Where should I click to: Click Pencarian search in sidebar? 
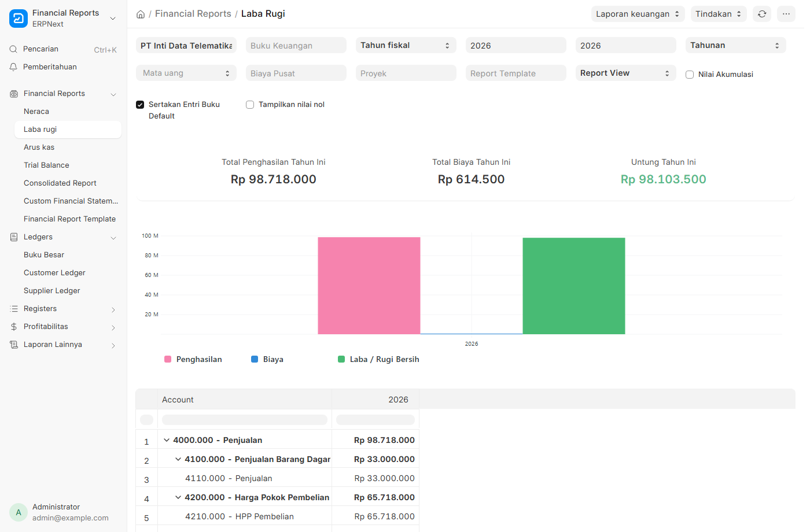point(63,49)
